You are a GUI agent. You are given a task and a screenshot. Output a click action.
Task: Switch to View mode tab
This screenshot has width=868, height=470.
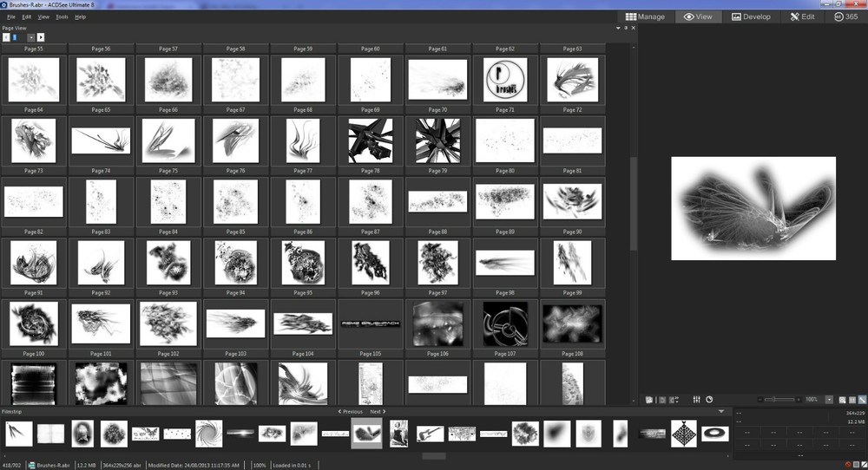(698, 16)
